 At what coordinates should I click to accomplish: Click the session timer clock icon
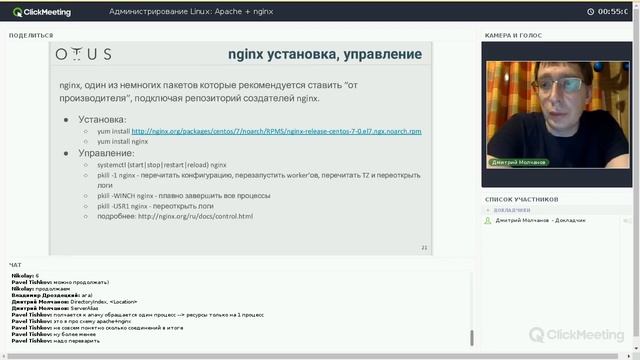[591, 12]
